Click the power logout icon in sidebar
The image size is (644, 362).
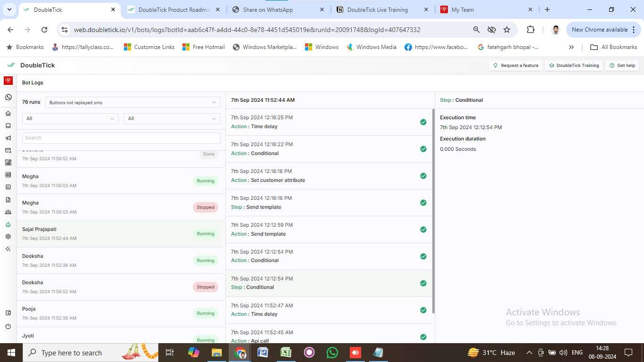point(8,326)
